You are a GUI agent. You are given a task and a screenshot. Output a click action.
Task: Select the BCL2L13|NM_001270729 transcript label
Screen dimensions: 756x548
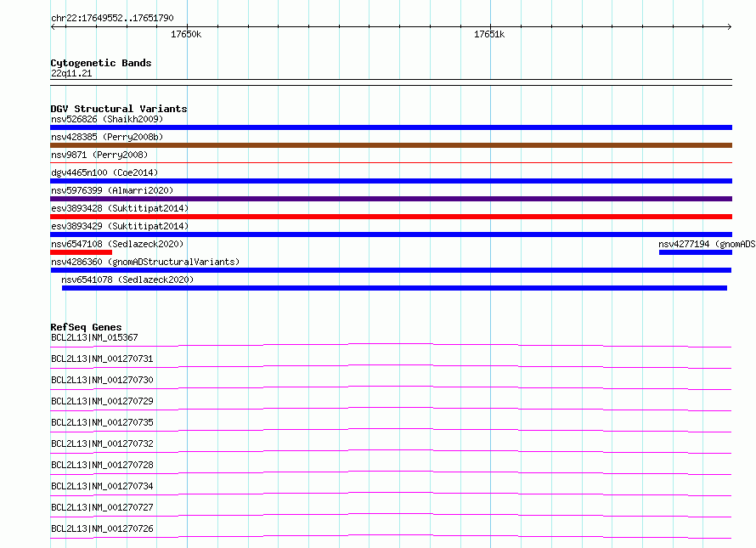102,401
